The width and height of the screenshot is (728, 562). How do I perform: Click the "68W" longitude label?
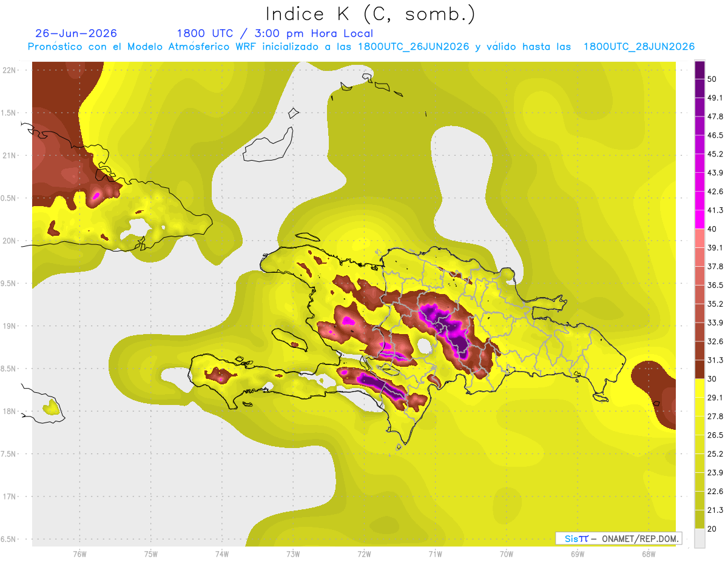648,554
